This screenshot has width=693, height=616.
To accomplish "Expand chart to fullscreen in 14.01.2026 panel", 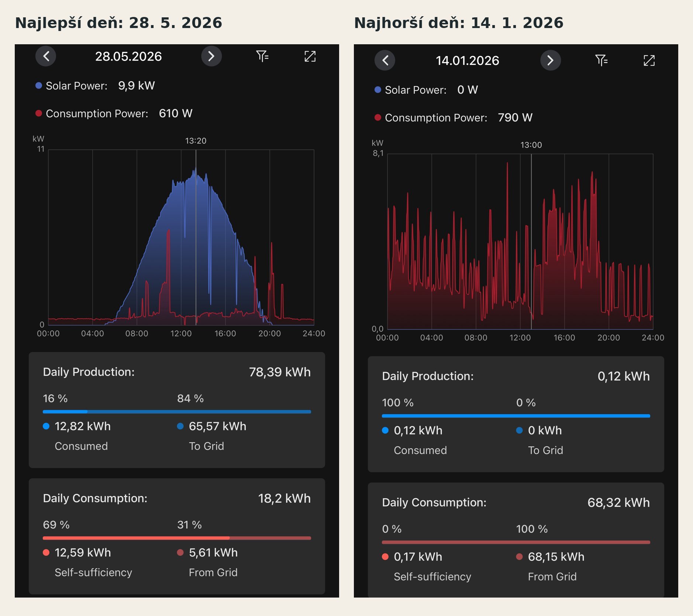I will (649, 60).
